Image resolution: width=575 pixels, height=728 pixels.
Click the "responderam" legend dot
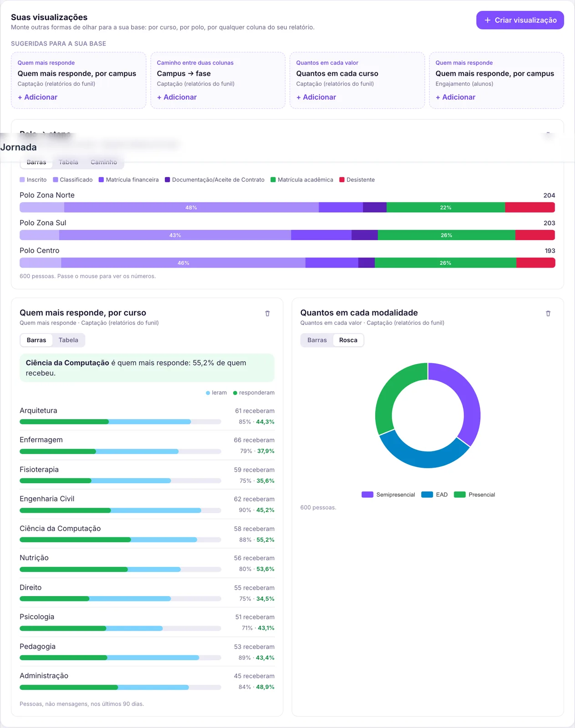(x=235, y=393)
